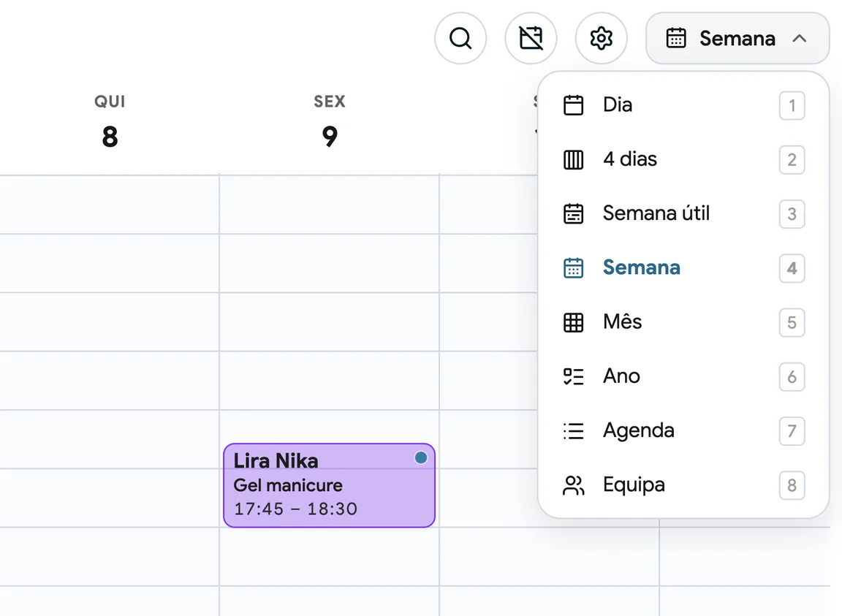Click the chevron arrow next to Semana
Image resolution: width=842 pixels, height=616 pixels.
point(799,38)
